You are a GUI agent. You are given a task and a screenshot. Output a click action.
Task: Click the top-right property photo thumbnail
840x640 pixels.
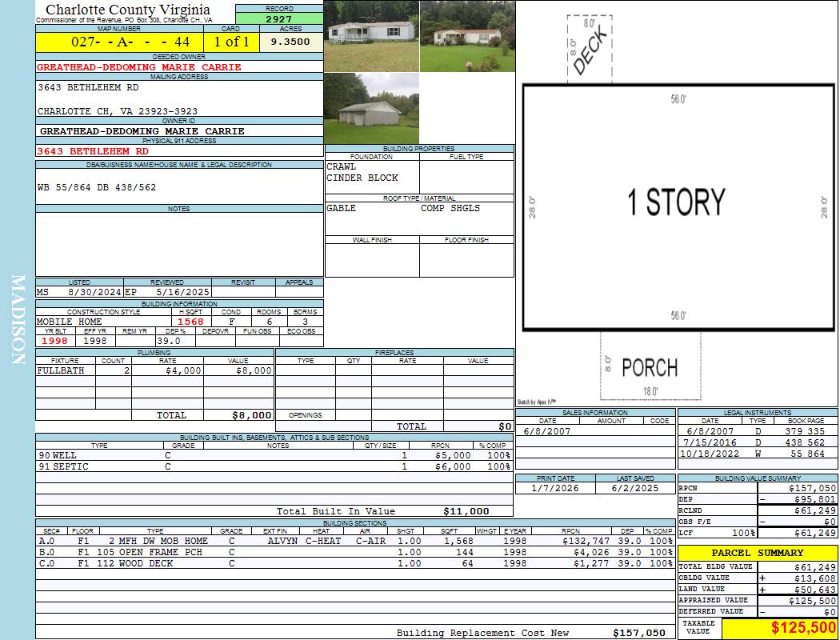tap(467, 36)
